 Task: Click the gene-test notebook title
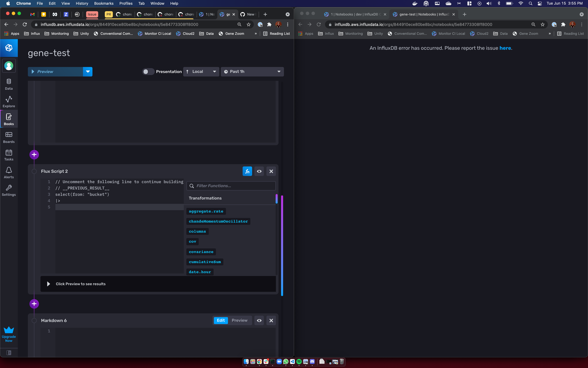[49, 53]
